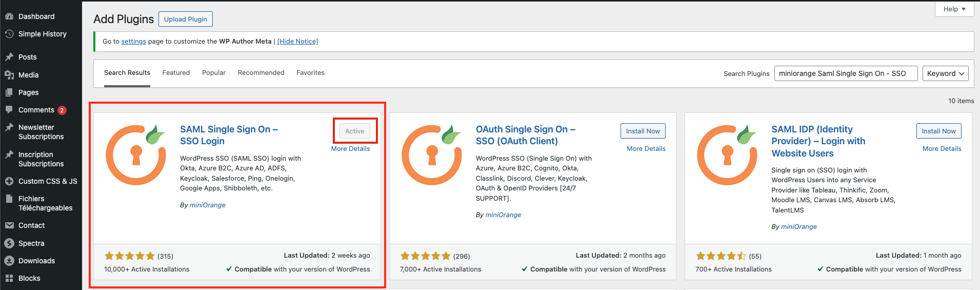Select the Search Results tab
Image resolution: width=980 pixels, height=290 pixels.
point(127,73)
